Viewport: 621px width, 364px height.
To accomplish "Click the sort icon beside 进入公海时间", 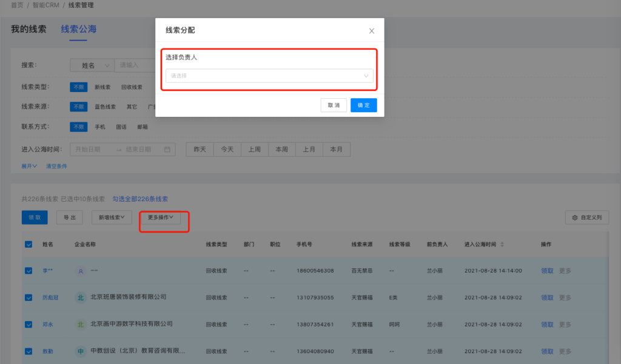I will coord(502,245).
